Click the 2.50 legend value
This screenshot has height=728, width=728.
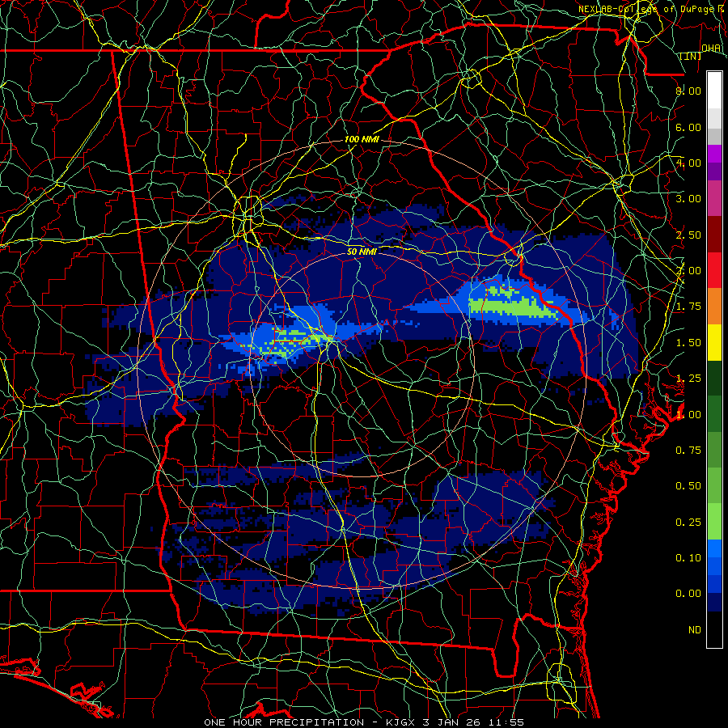tap(688, 235)
